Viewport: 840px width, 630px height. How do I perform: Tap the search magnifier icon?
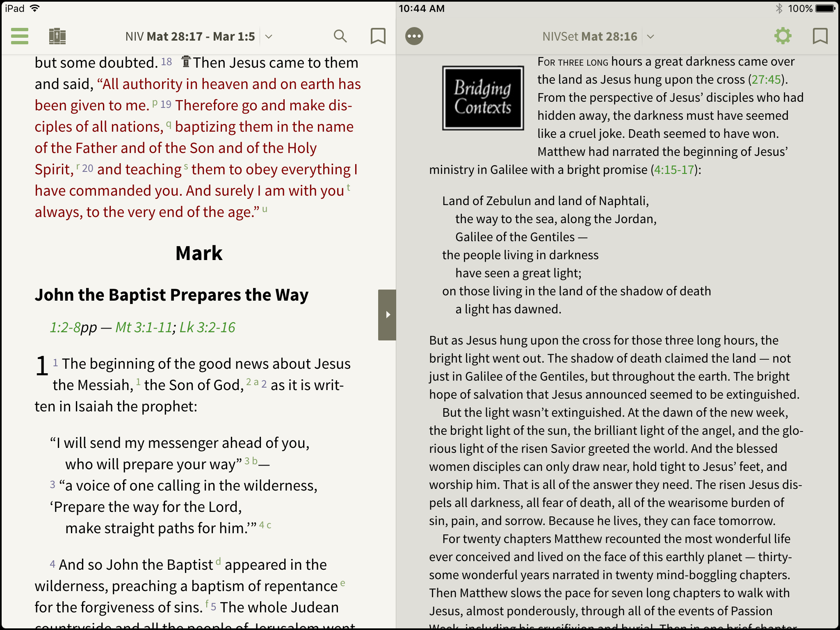[x=340, y=36]
